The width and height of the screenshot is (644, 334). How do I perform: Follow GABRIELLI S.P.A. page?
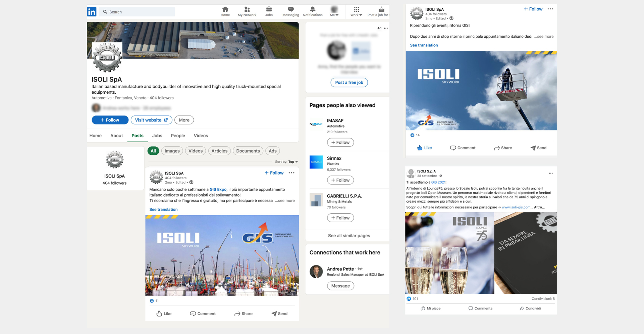[340, 218]
